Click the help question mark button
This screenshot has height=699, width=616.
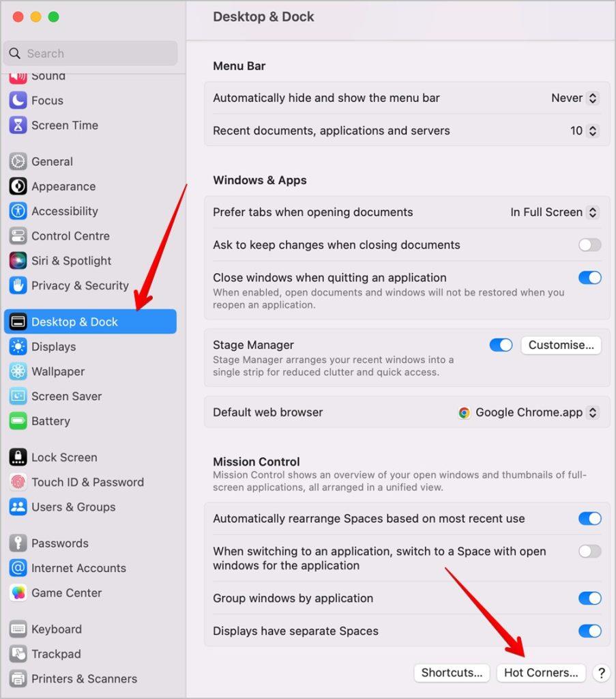pyautogui.click(x=601, y=672)
